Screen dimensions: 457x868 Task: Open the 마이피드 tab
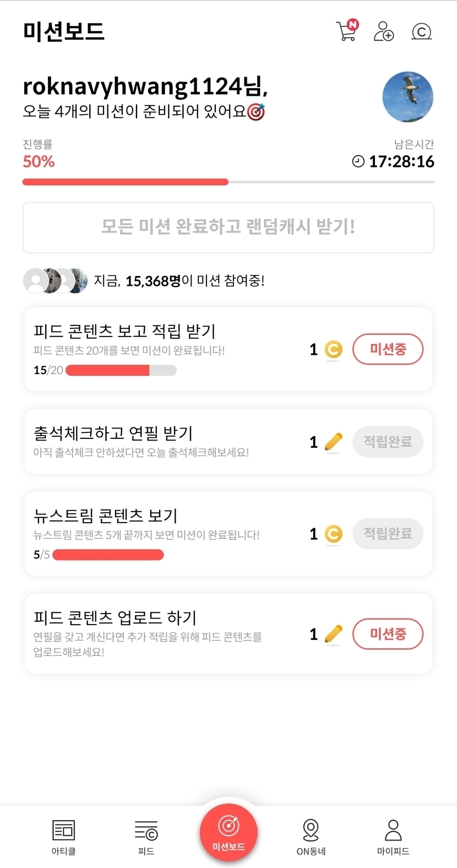(393, 837)
